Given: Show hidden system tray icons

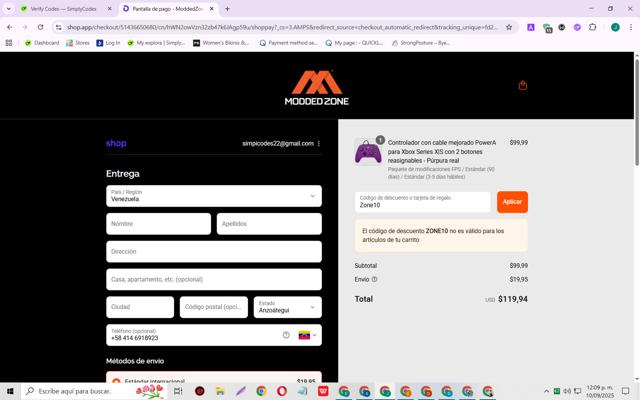Looking at the screenshot, I should click(x=547, y=391).
